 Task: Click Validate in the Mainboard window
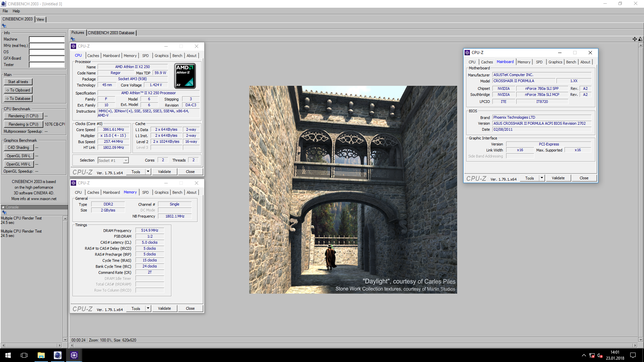pyautogui.click(x=558, y=178)
